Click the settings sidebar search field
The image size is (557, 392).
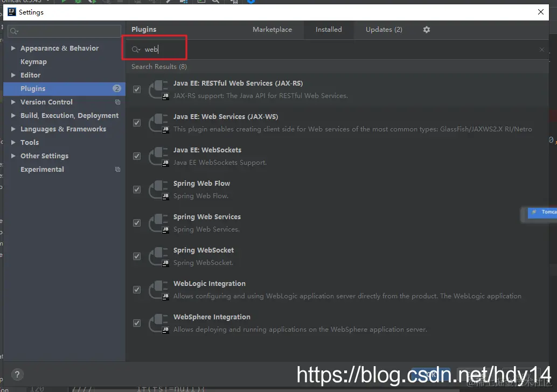pyautogui.click(x=64, y=31)
